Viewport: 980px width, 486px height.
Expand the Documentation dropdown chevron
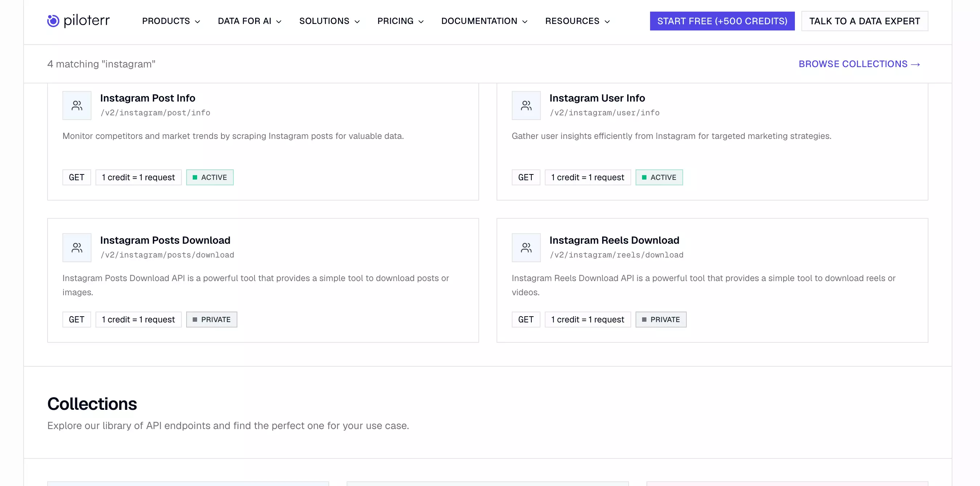pos(525,22)
